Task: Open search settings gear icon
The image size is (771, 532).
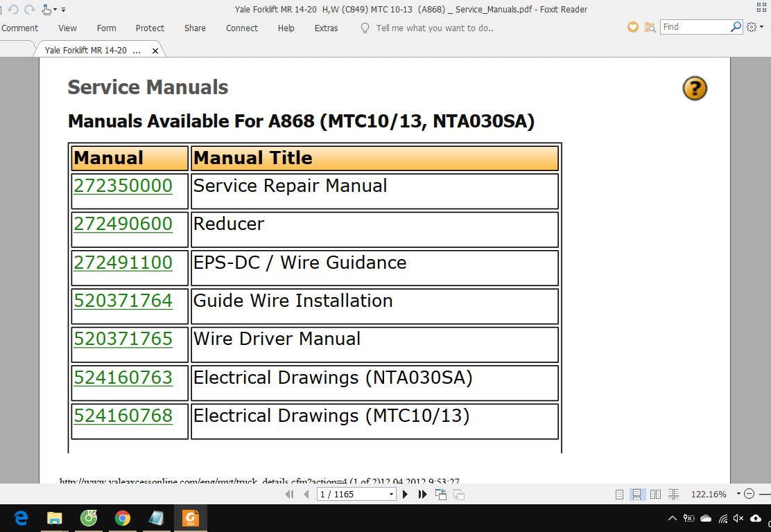Action: click(752, 27)
